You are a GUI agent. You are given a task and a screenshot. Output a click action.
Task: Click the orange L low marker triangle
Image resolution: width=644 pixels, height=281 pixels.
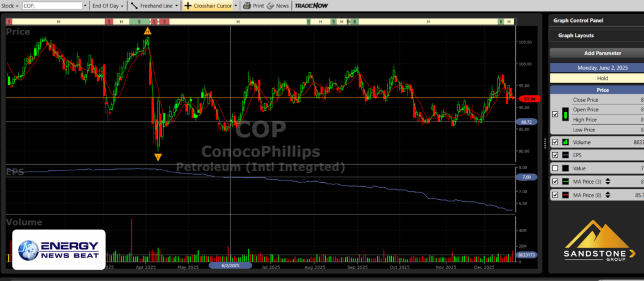click(x=158, y=157)
